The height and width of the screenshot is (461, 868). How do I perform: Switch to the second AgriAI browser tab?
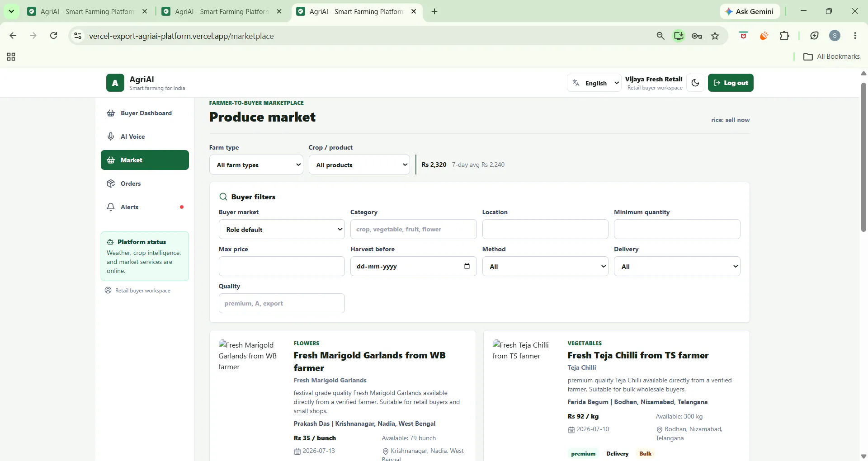[222, 11]
